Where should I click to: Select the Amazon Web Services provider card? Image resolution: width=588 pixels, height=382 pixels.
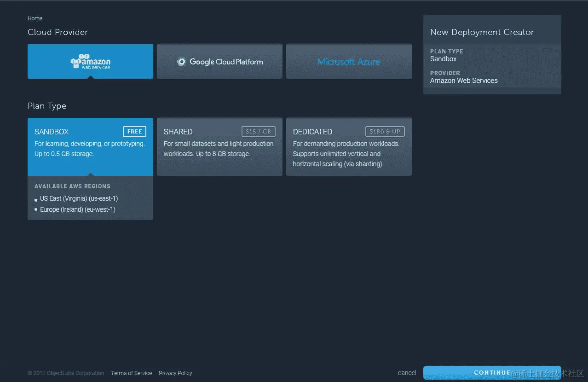(90, 61)
